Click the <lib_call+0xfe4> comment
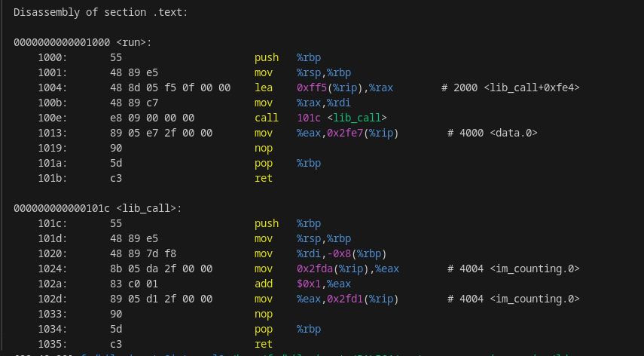644x356 pixels. click(532, 87)
